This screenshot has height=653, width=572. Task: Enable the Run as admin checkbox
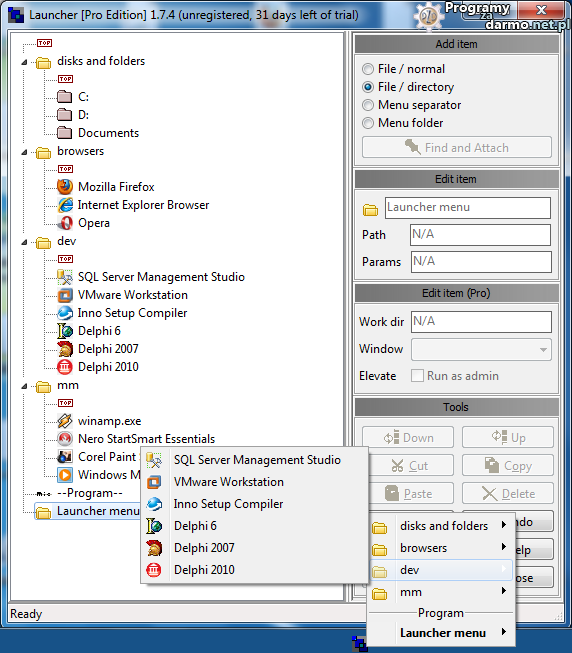point(417,376)
